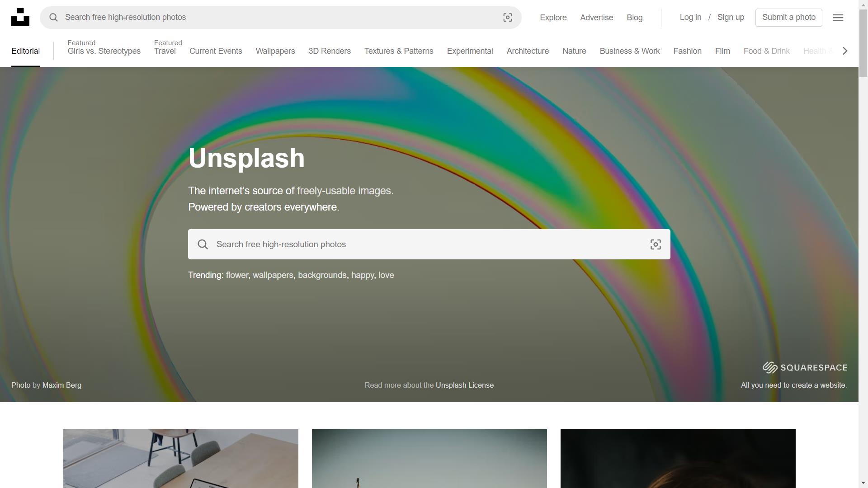The height and width of the screenshot is (488, 868).
Task: Click Submit a photo button
Action: (788, 18)
